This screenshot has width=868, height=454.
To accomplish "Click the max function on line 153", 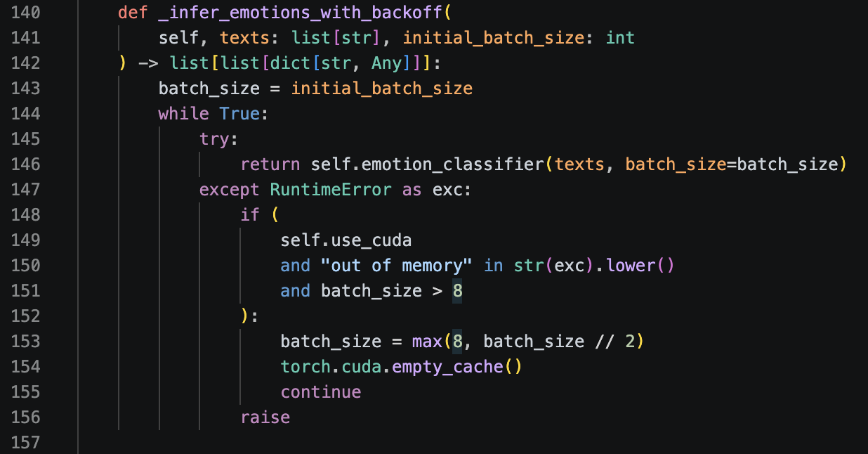I will pos(426,342).
